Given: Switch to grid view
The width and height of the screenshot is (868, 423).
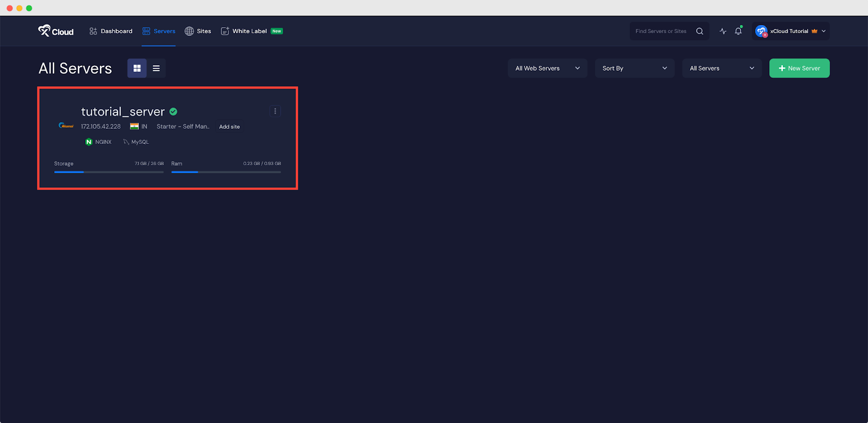Looking at the screenshot, I should coord(137,68).
